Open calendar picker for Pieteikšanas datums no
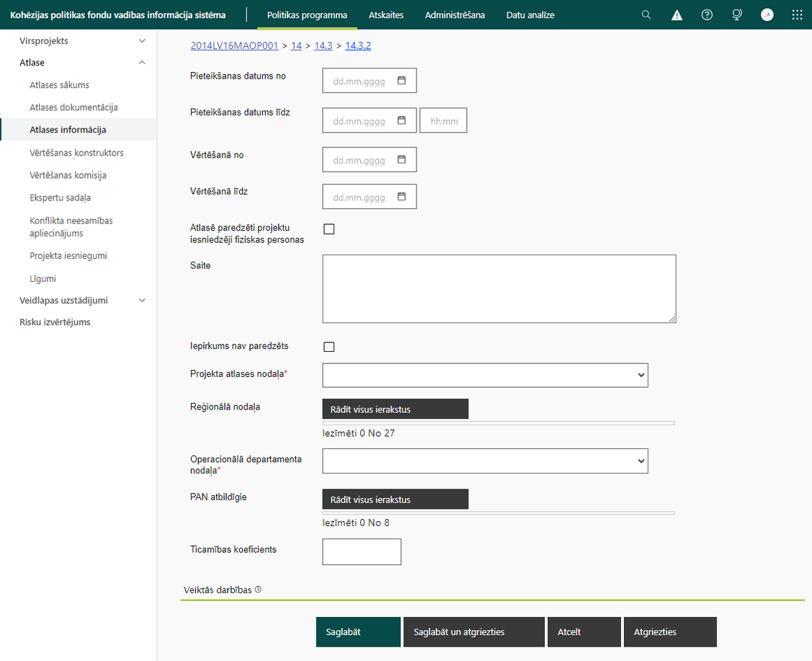 point(401,80)
